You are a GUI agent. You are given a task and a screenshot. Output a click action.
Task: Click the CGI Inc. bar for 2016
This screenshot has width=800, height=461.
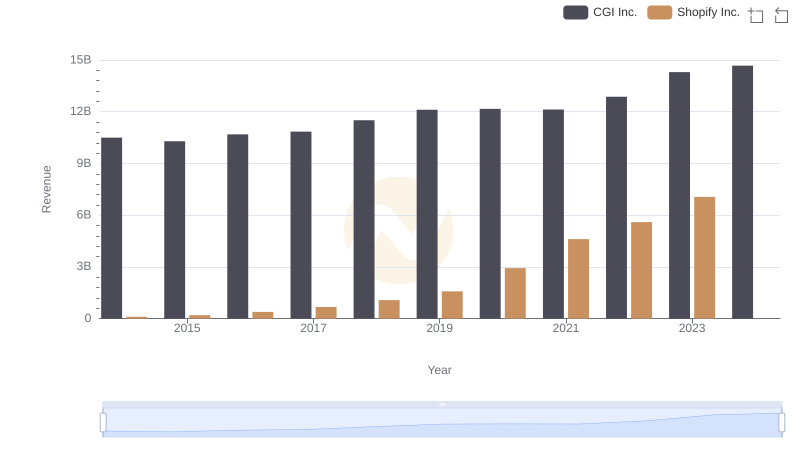point(238,226)
